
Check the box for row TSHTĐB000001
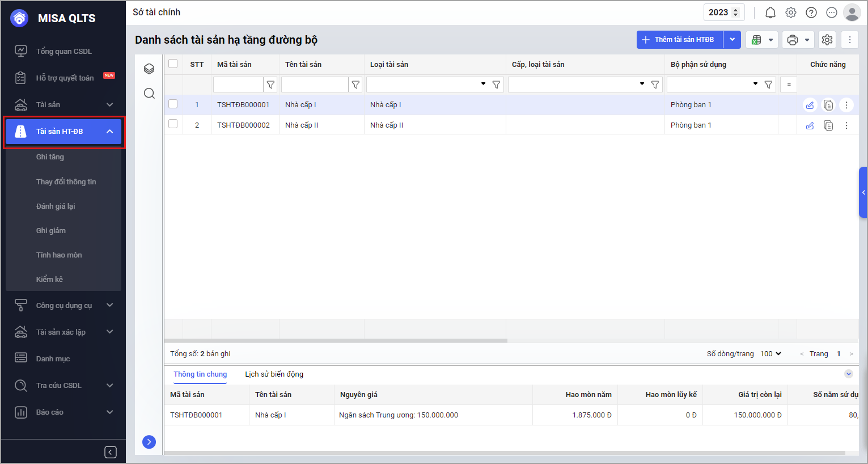click(x=173, y=104)
